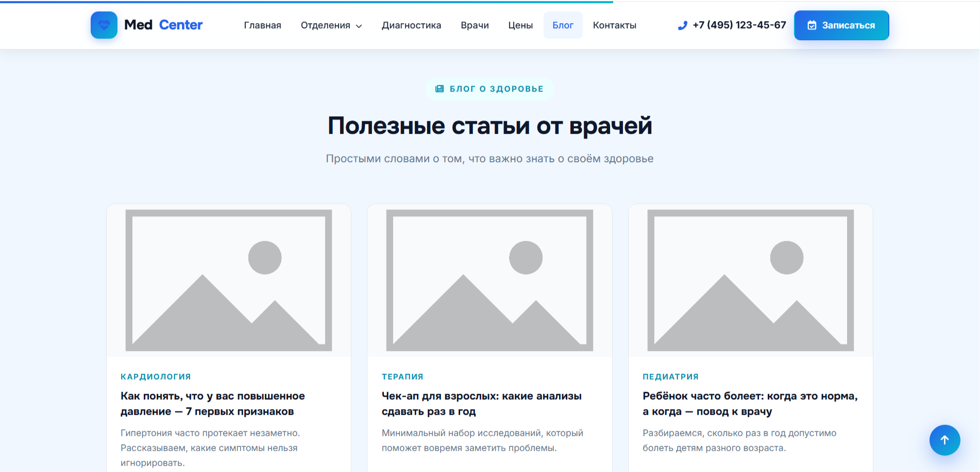Open the Блог tab in the navigation
Viewport: 980px width, 472px height.
tap(563, 25)
